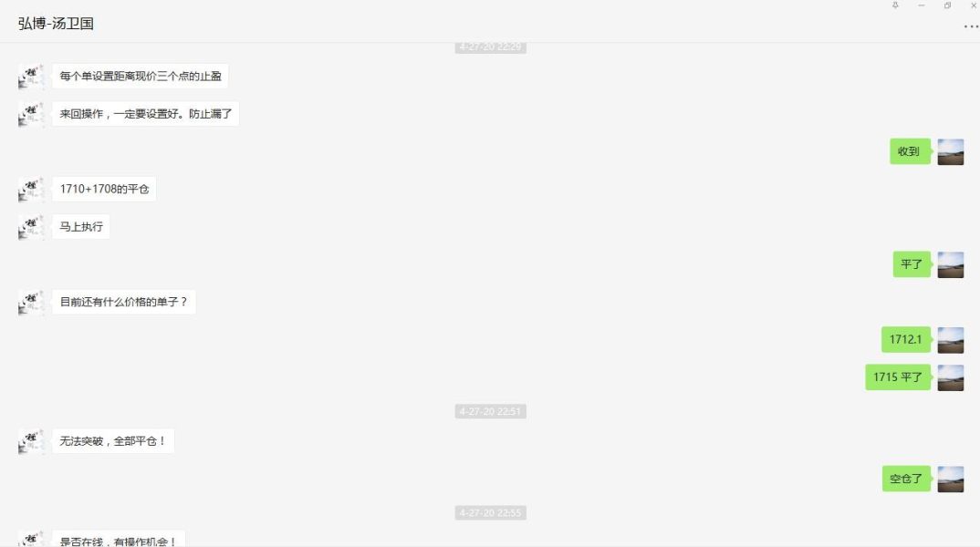Screen dimensions: 980x547
Task: Select the green bubble 收到
Action: [x=910, y=151]
